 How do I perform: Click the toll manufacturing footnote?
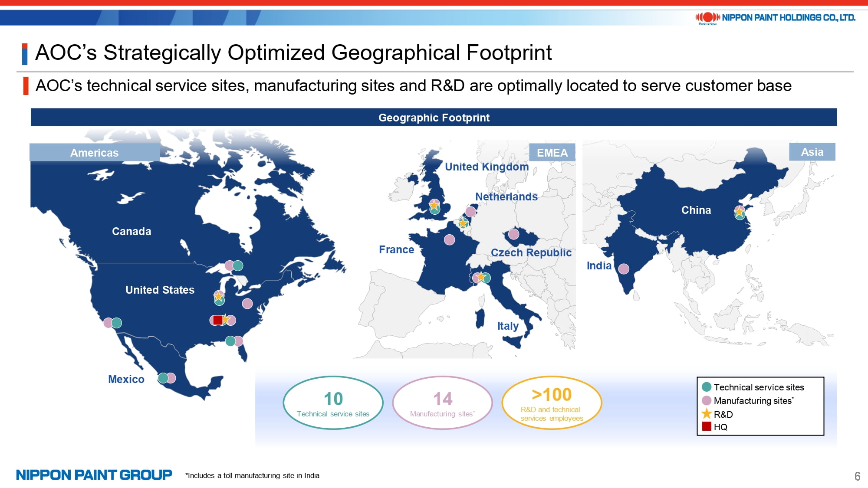pyautogui.click(x=252, y=475)
